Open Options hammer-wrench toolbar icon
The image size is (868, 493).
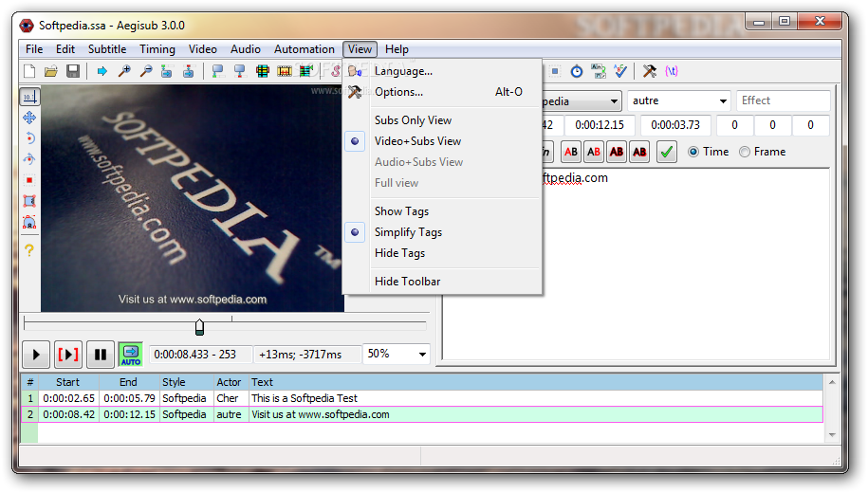(649, 71)
